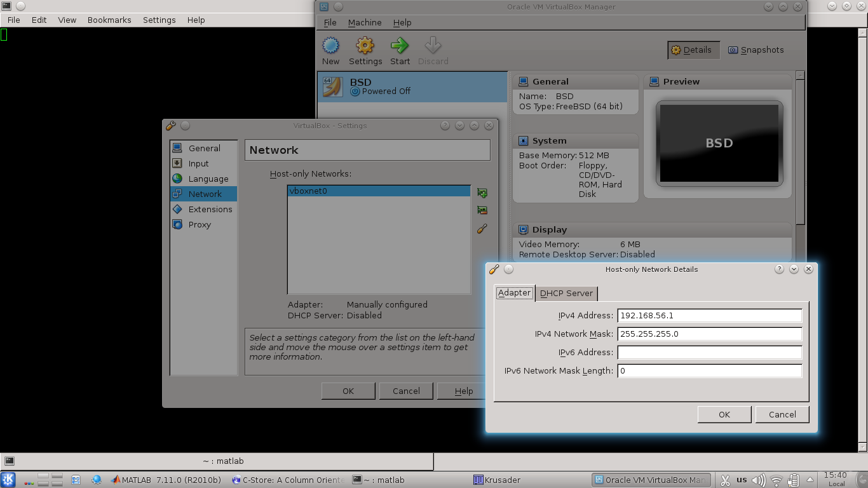Switch to '~ : matlab' taskbar entry

pyautogui.click(x=410, y=480)
